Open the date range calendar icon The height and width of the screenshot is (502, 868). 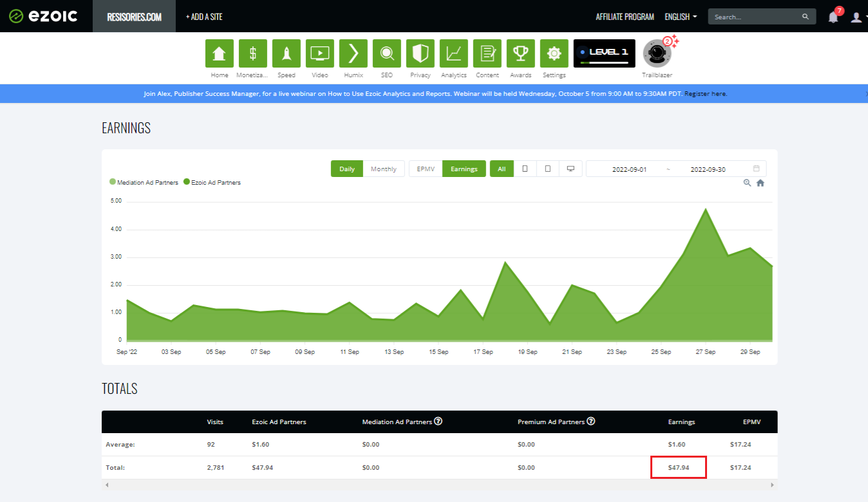click(757, 169)
